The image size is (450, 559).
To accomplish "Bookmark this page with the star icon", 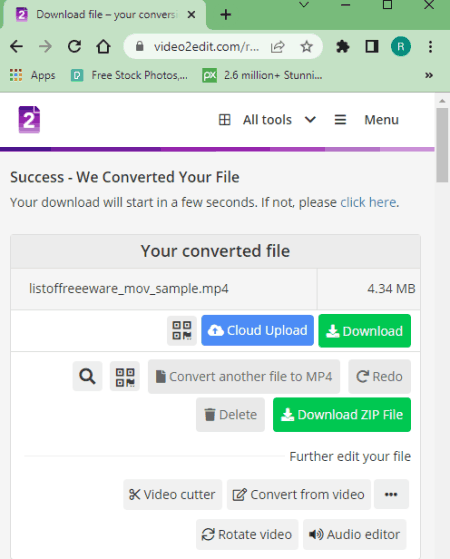I will coord(306,47).
